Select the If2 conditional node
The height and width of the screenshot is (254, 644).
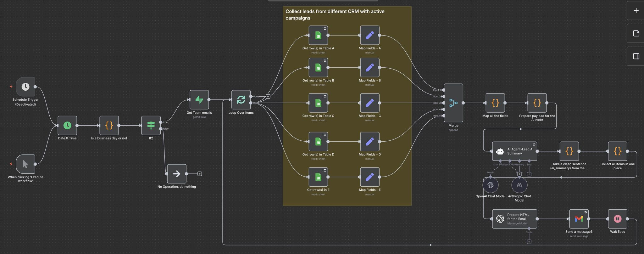151,125
